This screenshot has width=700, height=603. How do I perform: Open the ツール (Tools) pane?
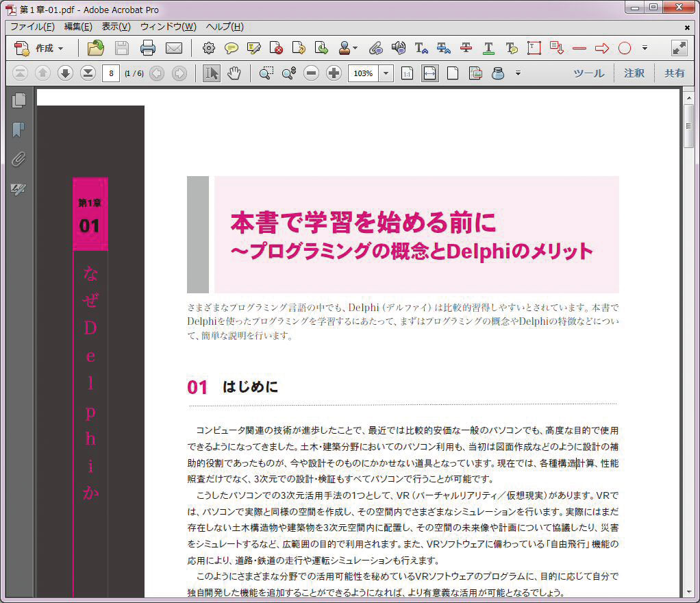pyautogui.click(x=589, y=73)
